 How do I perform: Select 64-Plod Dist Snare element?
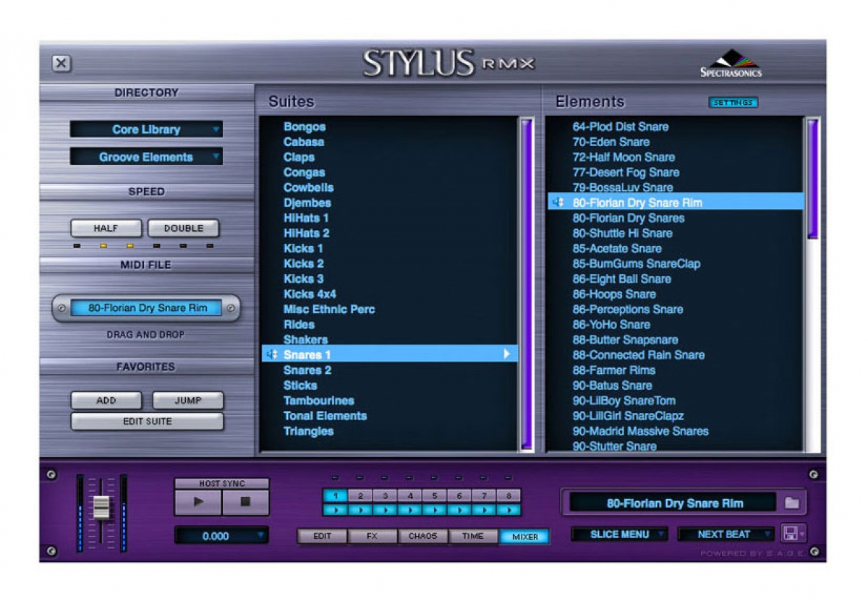[x=621, y=127]
